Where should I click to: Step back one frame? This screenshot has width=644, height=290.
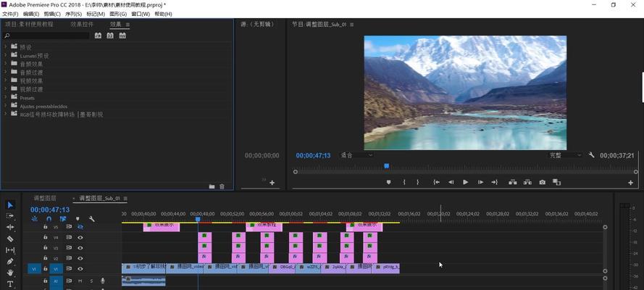[451, 182]
